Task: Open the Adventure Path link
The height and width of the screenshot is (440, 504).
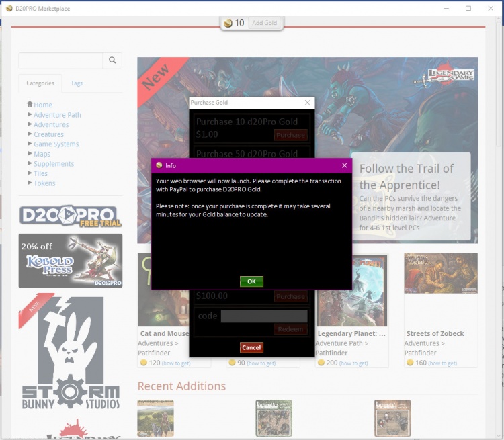Action: pyautogui.click(x=57, y=115)
